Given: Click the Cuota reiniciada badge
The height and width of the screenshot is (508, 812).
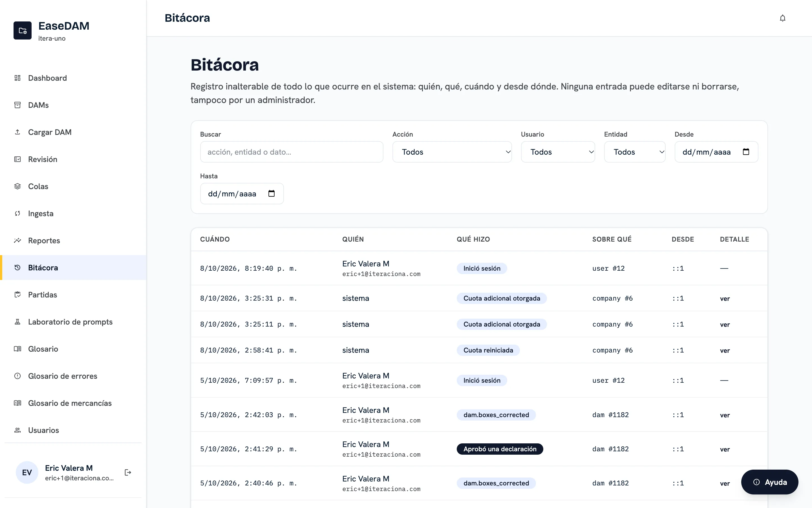Looking at the screenshot, I should [488, 350].
